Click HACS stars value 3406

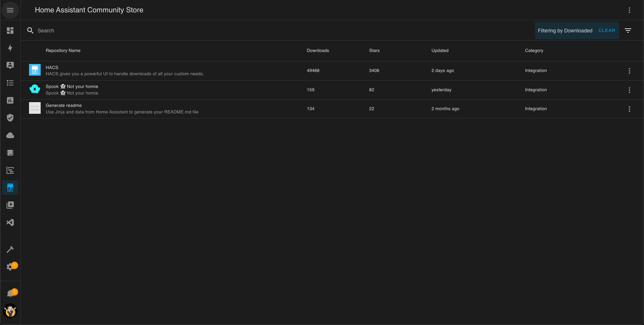point(374,71)
